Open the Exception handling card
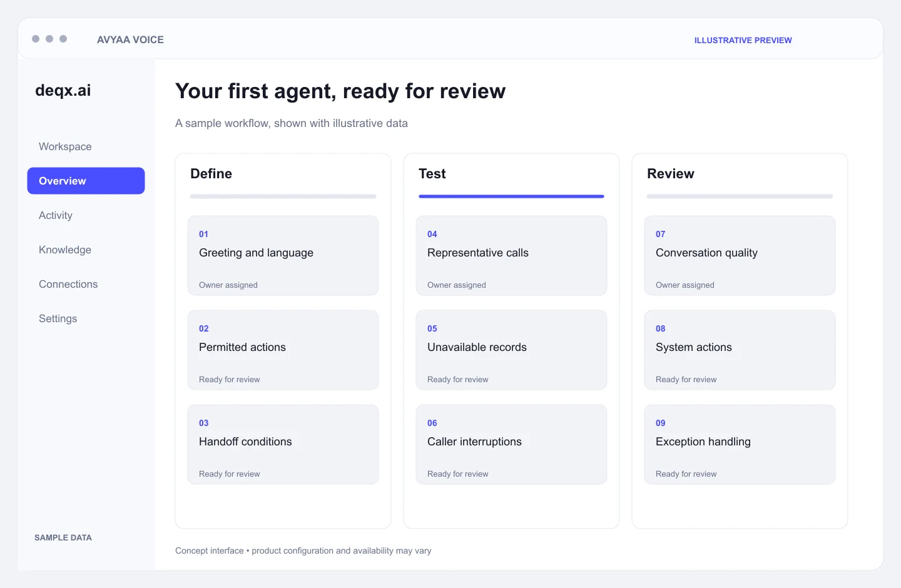 tap(740, 445)
